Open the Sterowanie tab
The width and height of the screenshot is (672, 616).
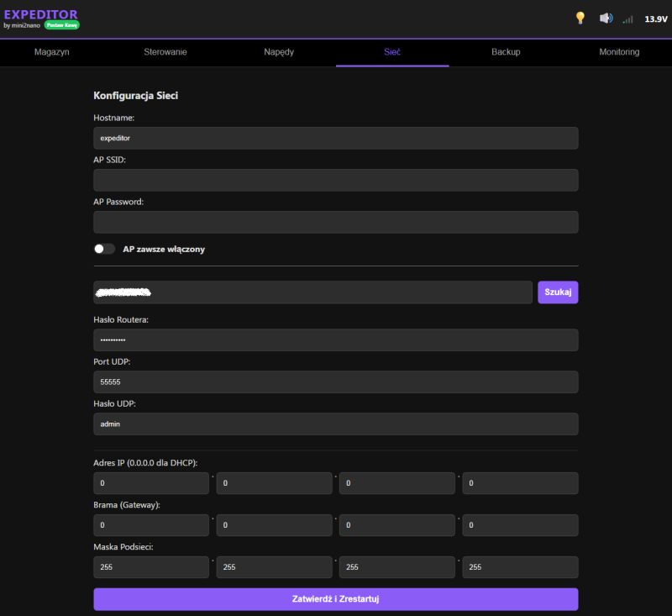(x=164, y=51)
